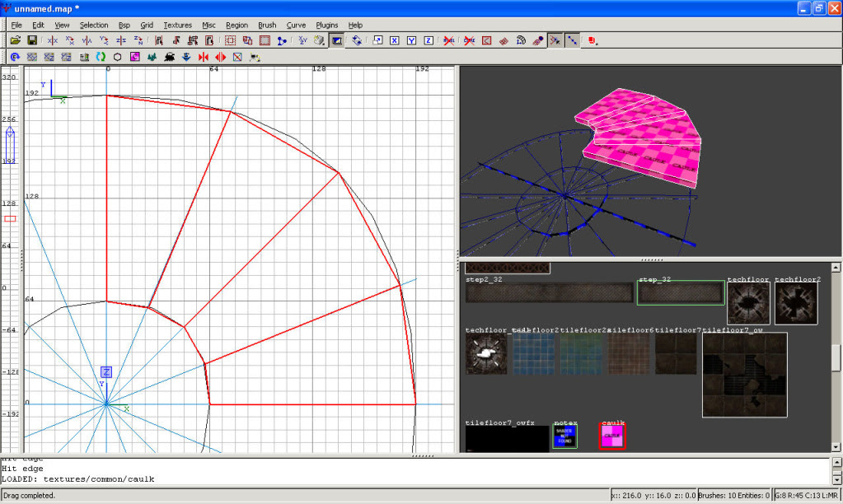Screen dimensions: 843x504
Task: Select the X view button in toolbar
Action: click(x=395, y=40)
